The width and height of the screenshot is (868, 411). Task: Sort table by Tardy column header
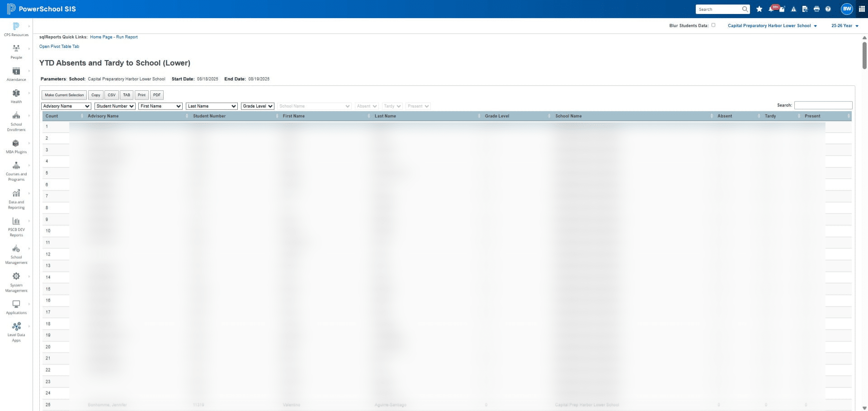pyautogui.click(x=782, y=116)
